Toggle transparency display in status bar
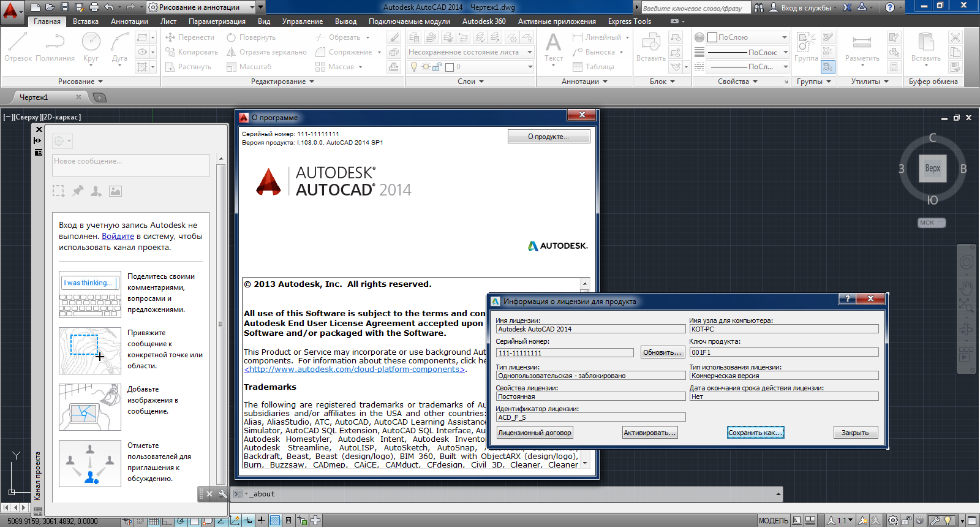This screenshot has height=527, width=980. click(275, 521)
